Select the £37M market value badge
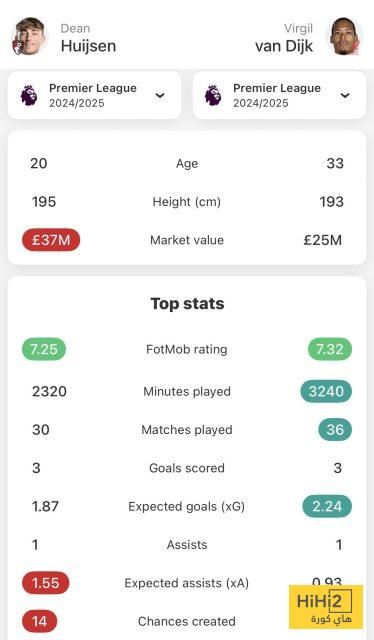 click(51, 240)
